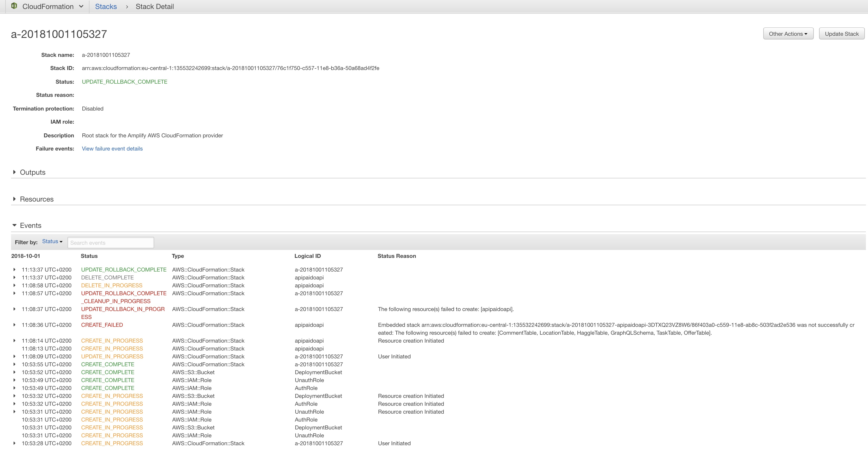
Task: Navigate to Stacks via the breadcrumb
Action: [x=106, y=6]
